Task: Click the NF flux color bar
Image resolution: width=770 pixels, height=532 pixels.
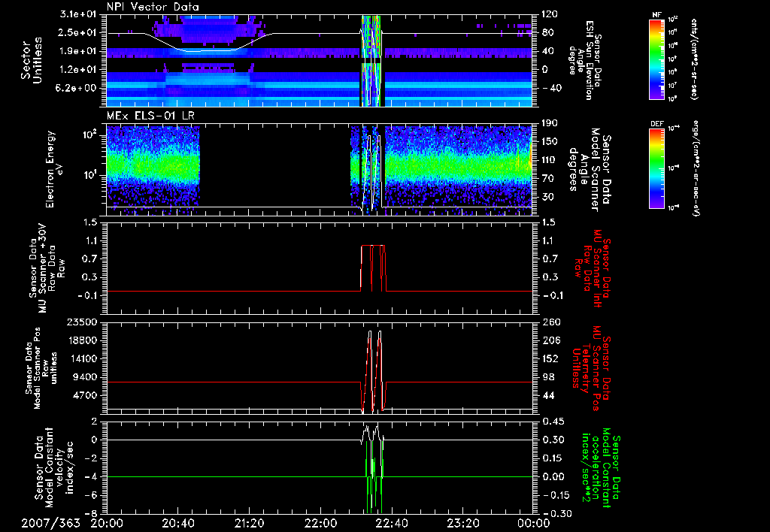Action: pos(657,59)
